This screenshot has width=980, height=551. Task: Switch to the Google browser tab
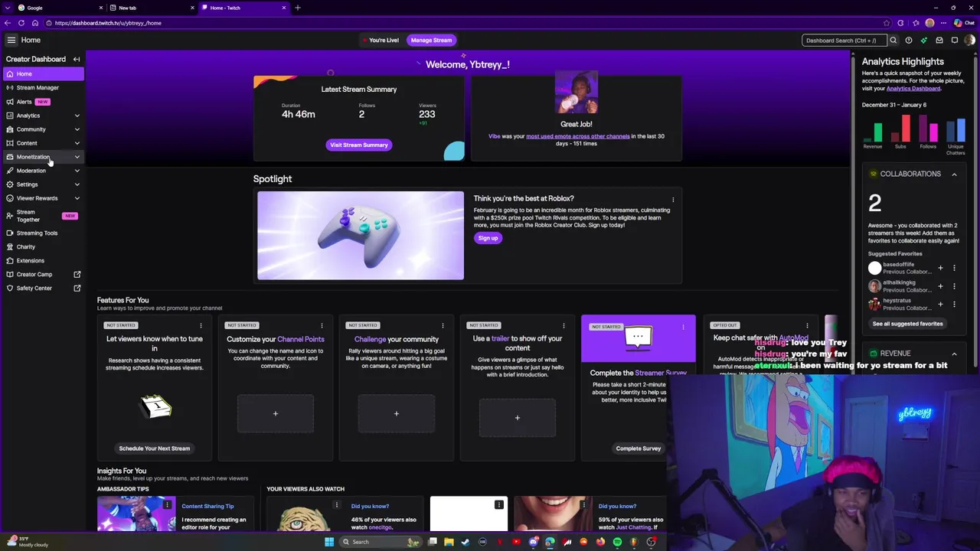click(x=60, y=8)
